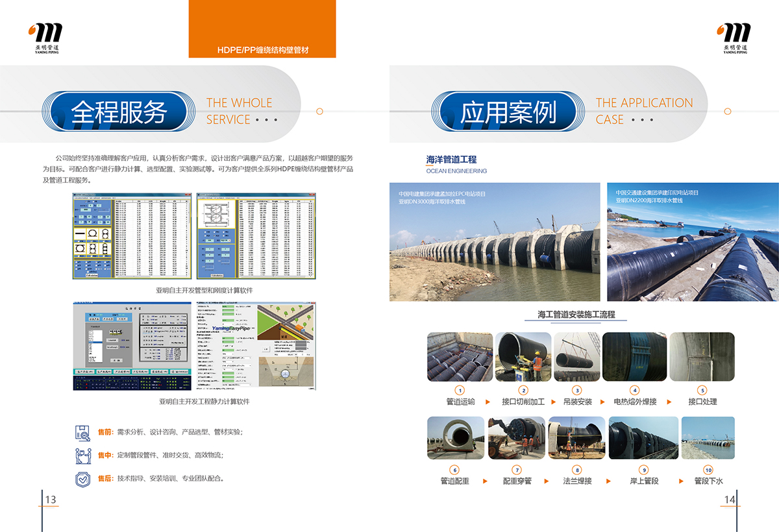Click the step 7 numbered circle above 配重穿管
779x532 pixels.
tap(517, 470)
